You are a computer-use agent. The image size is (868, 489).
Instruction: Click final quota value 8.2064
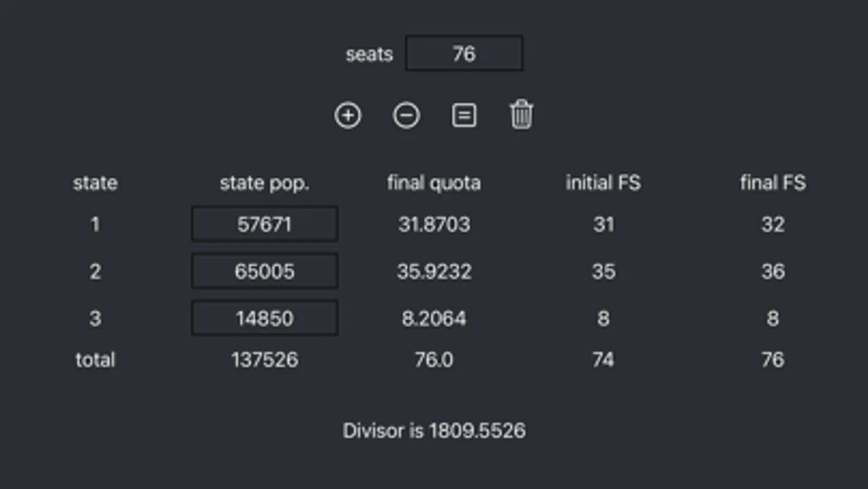[434, 318]
